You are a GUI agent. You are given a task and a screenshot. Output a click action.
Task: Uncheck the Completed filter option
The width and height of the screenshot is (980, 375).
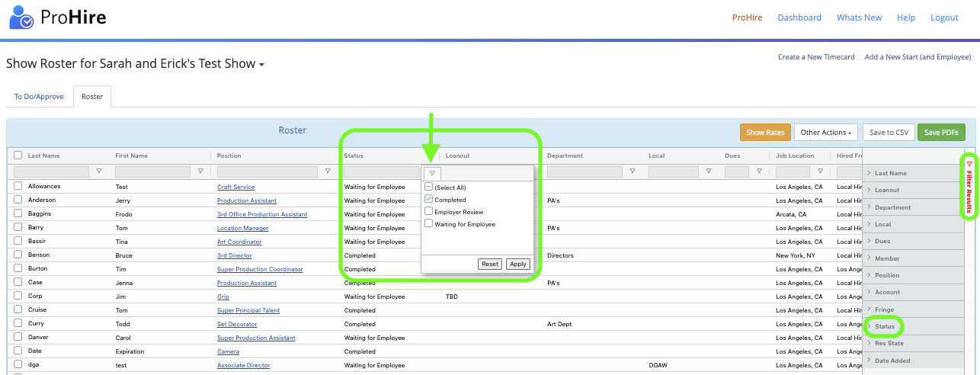pos(429,200)
